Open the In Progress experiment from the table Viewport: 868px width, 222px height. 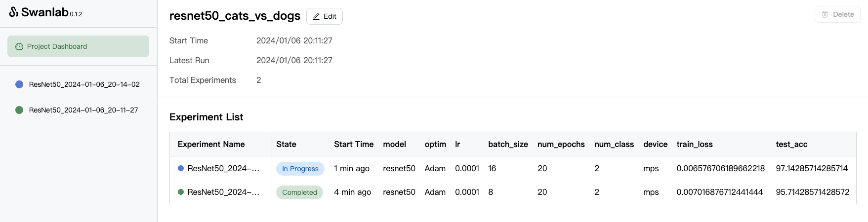pos(223,168)
